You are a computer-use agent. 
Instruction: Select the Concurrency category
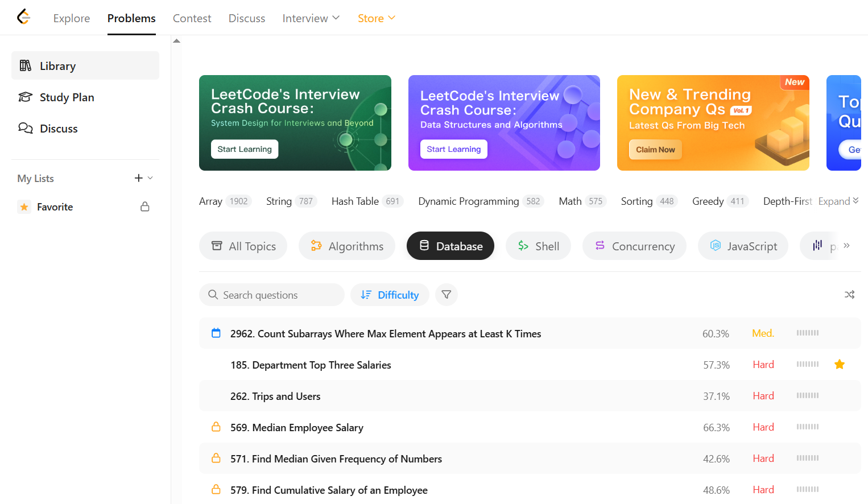634,246
